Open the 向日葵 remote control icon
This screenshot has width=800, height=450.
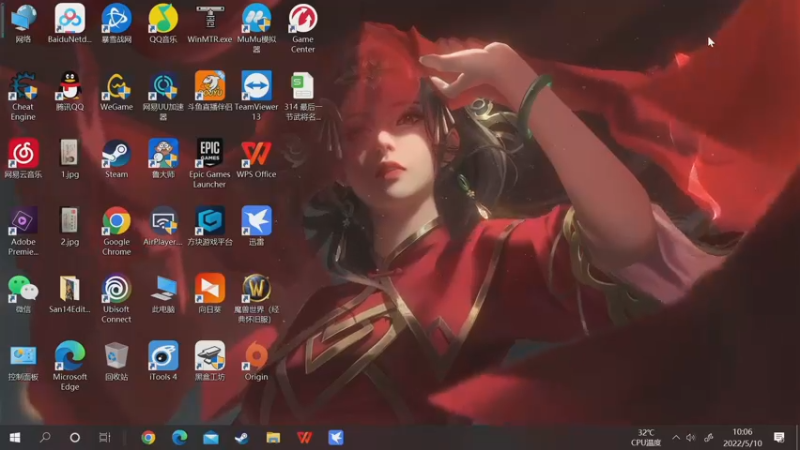point(210,293)
